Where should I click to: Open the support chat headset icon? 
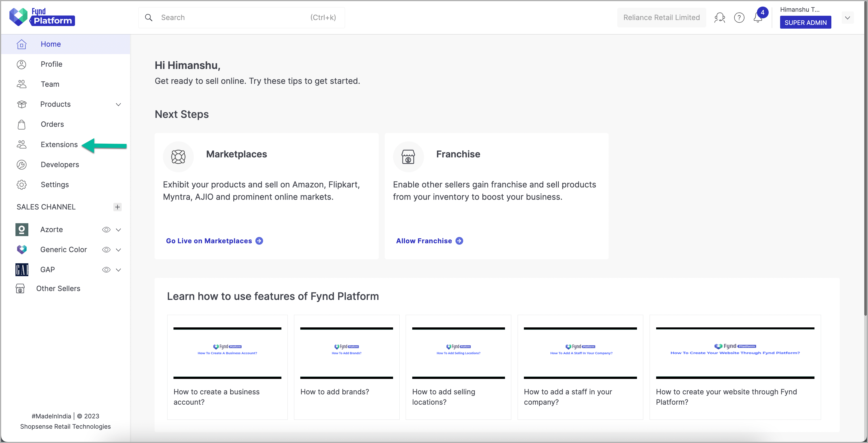(719, 17)
